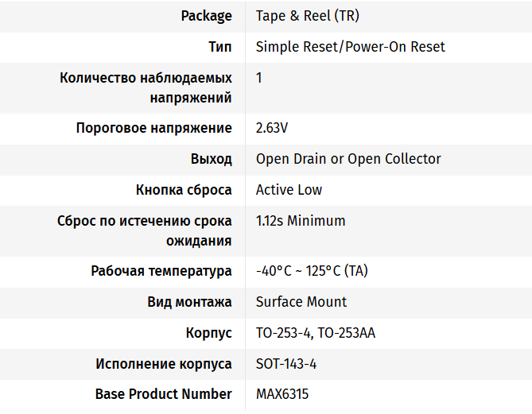Click the "MAX6315" base product number
The height and width of the screenshot is (414, 532).
click(x=282, y=394)
